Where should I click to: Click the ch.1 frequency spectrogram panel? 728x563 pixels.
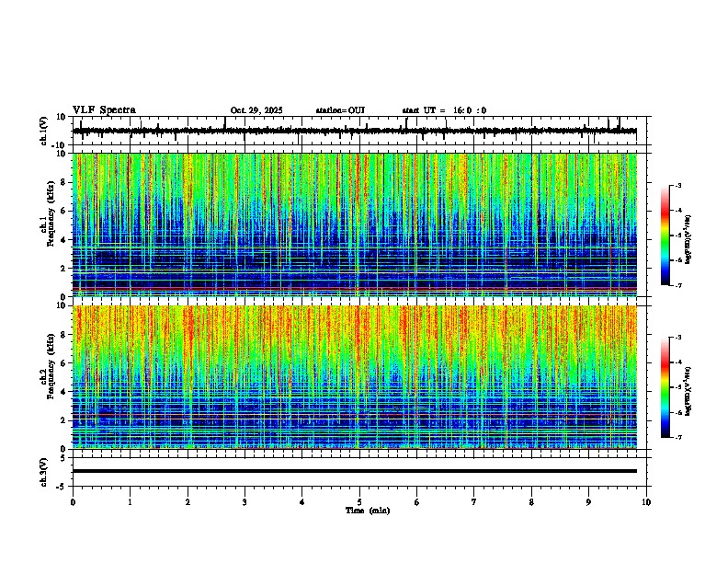354,224
